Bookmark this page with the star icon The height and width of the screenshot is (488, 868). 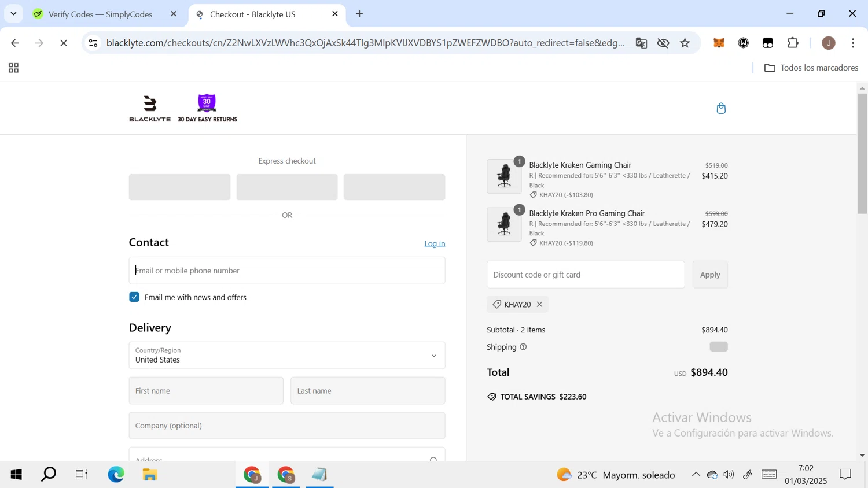click(x=685, y=43)
